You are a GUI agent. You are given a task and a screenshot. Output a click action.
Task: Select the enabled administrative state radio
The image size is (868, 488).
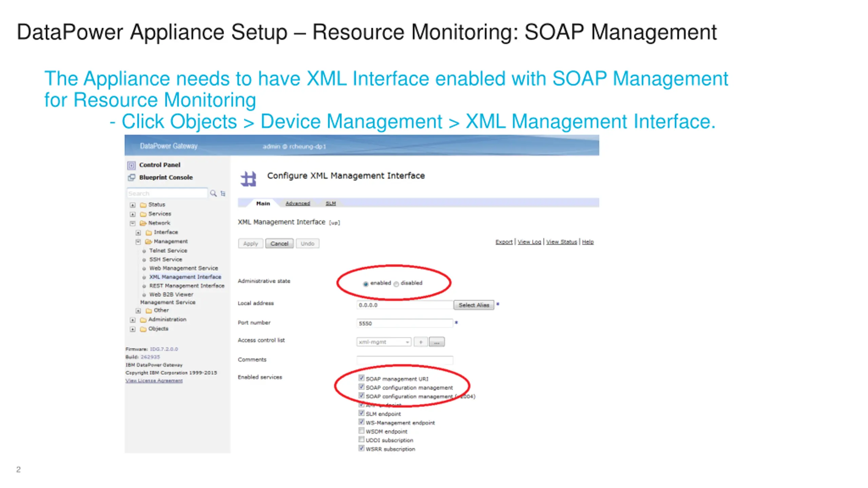click(x=366, y=284)
